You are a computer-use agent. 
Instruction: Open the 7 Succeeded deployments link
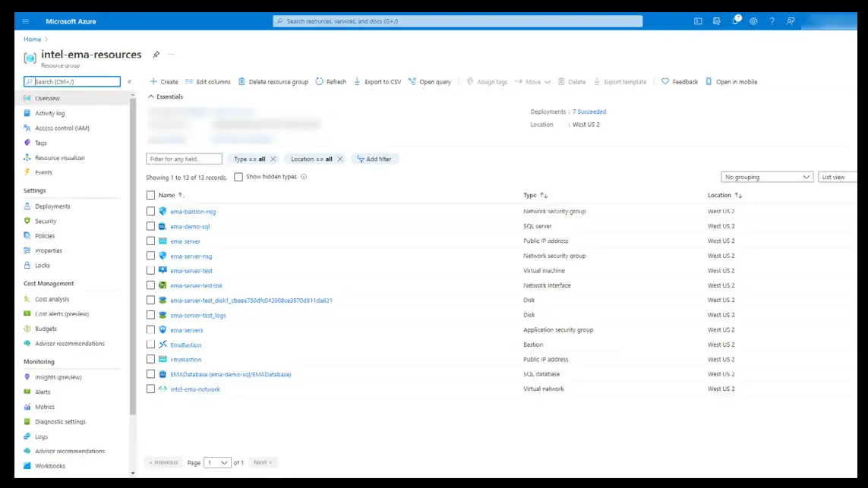click(589, 112)
